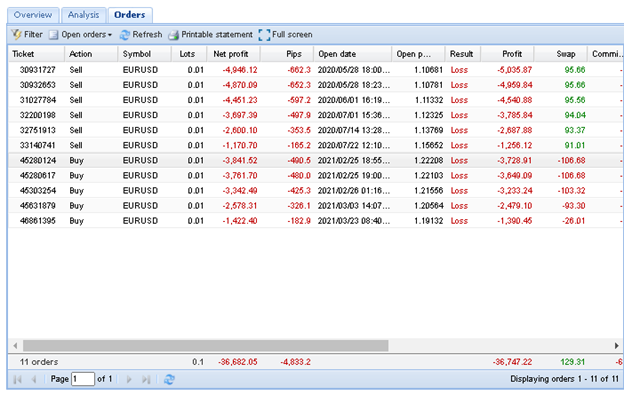Select the Orders tab
The width and height of the screenshot is (624, 395).
[x=130, y=15]
